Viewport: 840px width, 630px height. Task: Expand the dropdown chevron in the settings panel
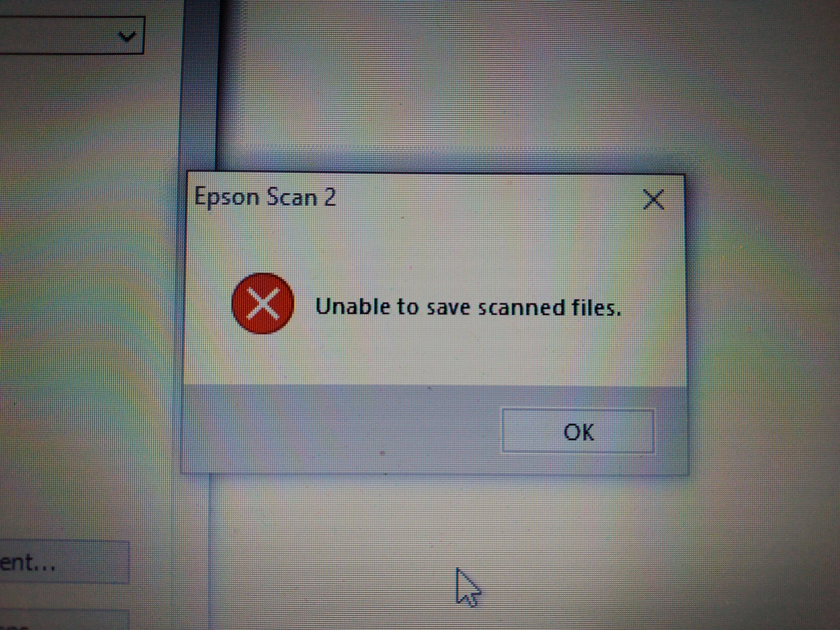point(127,36)
